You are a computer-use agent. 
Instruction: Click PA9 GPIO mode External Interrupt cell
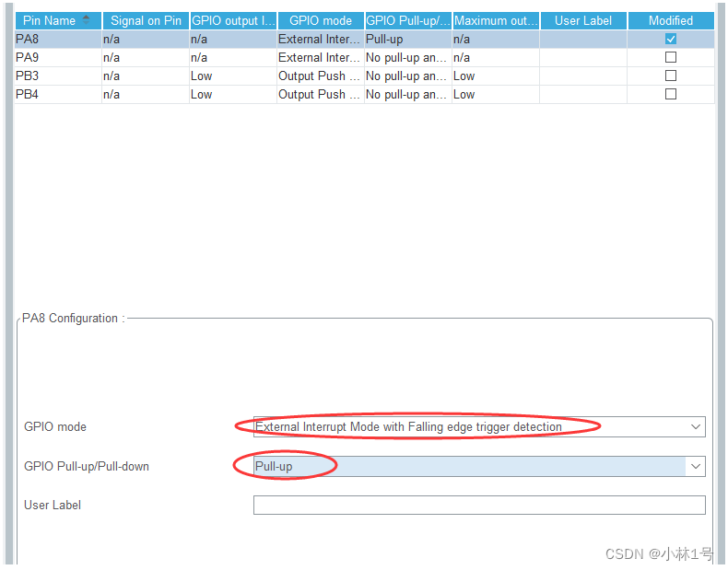point(321,57)
